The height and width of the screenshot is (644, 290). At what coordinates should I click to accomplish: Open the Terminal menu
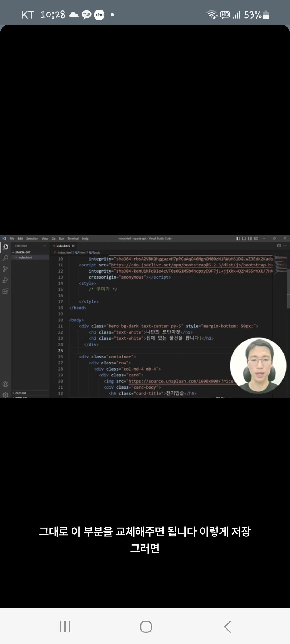(x=73, y=239)
